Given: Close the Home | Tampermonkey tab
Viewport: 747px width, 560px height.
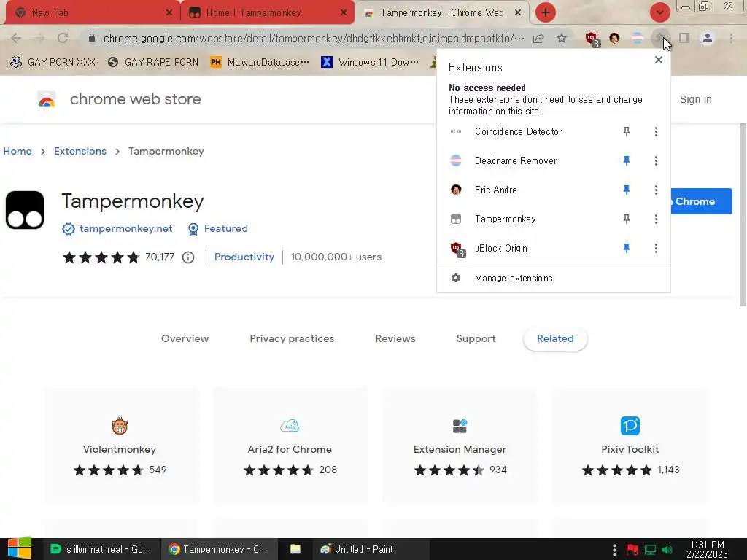Looking at the screenshot, I should pyautogui.click(x=344, y=13).
